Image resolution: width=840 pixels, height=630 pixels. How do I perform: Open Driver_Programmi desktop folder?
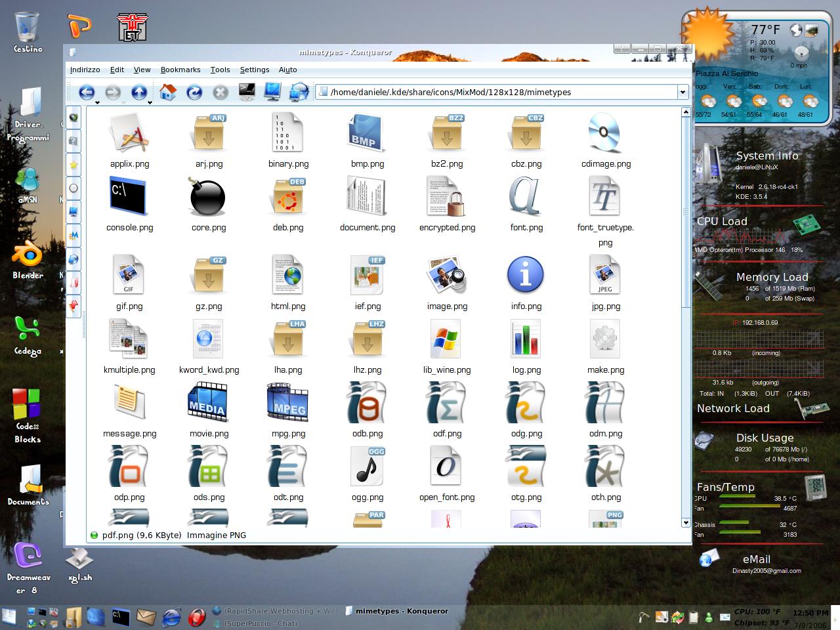tap(28, 115)
